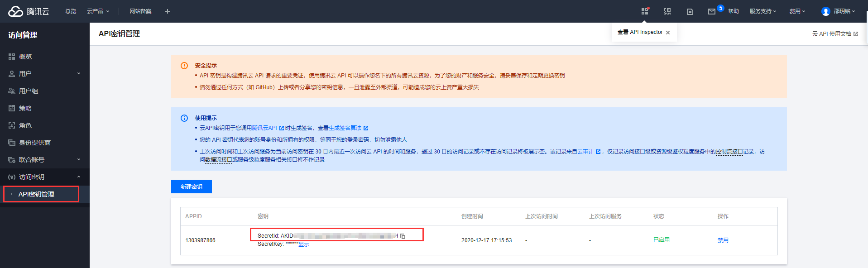
Task: Click the API密钥管理 page title
Action: pyautogui.click(x=119, y=34)
